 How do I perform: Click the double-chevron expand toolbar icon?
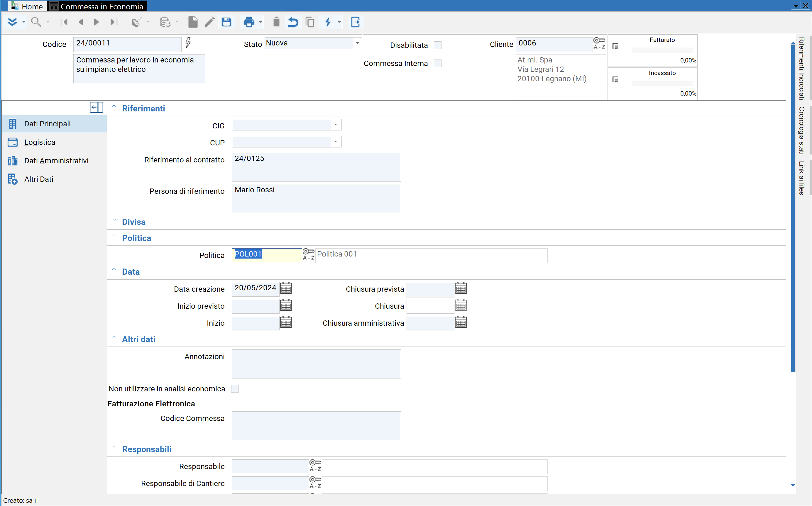[12, 22]
